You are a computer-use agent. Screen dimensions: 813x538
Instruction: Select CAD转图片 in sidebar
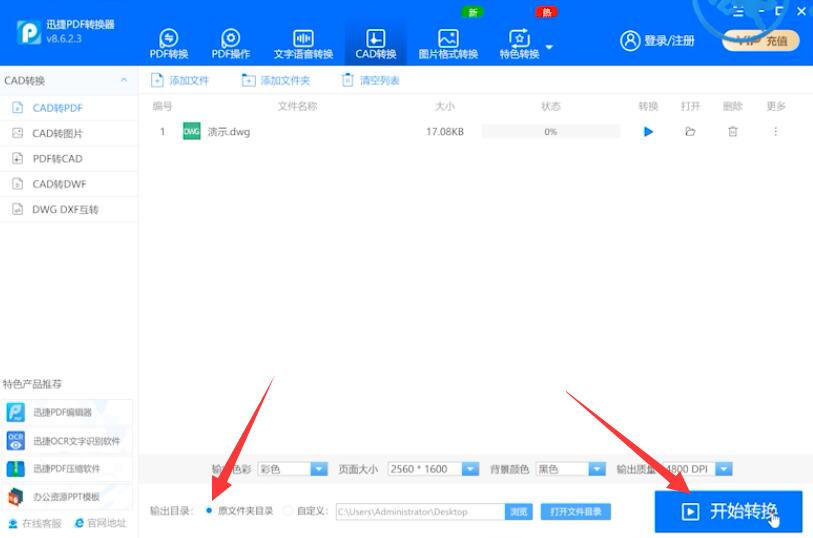pos(69,133)
